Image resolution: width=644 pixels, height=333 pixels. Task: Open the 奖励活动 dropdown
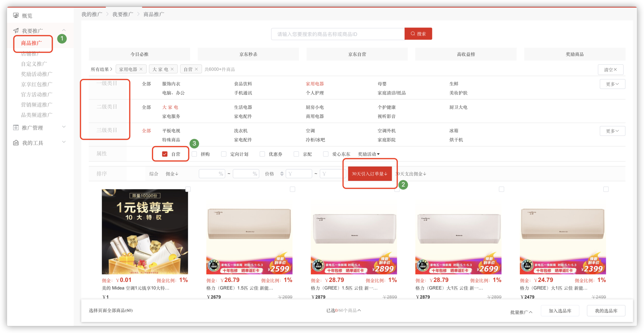(369, 154)
